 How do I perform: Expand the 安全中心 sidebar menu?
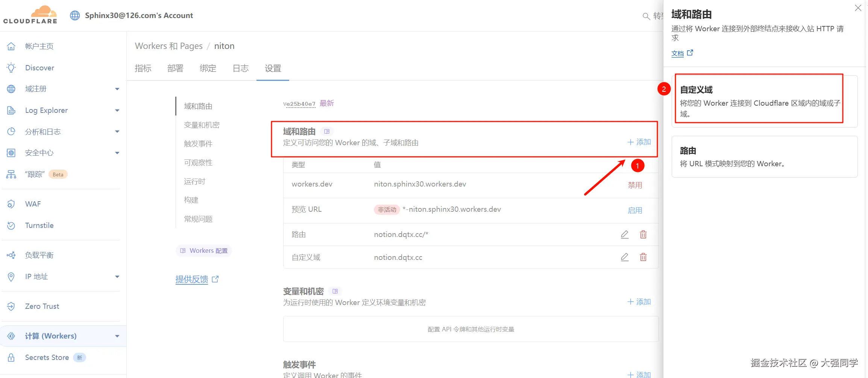117,153
